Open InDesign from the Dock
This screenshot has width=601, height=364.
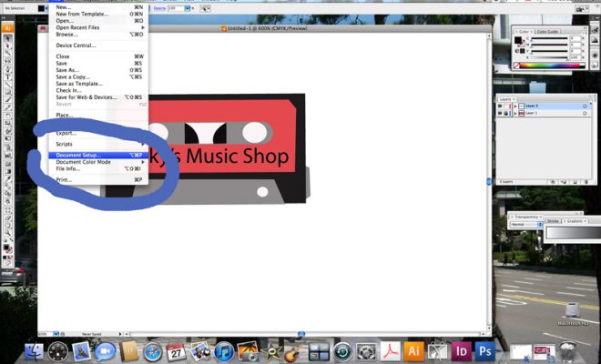[x=461, y=350]
